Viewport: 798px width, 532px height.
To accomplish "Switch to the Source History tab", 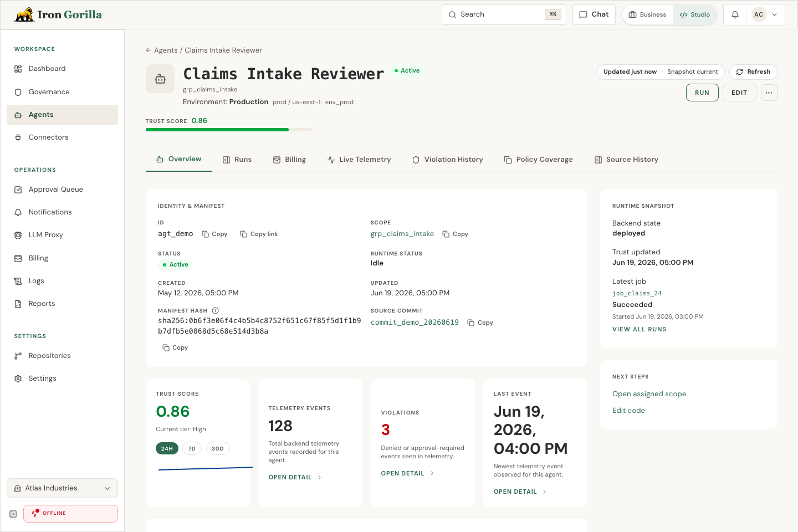I will click(x=626, y=160).
